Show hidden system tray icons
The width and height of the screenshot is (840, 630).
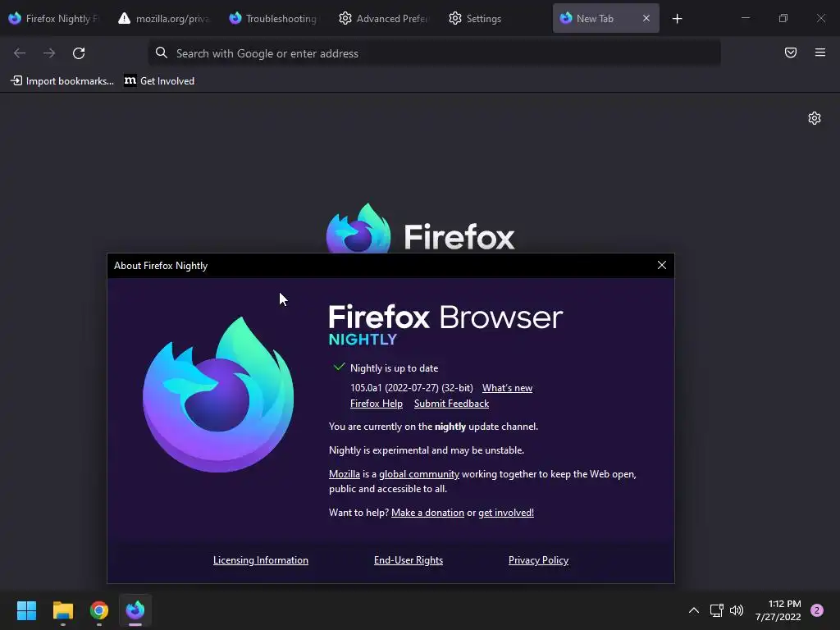[694, 610]
